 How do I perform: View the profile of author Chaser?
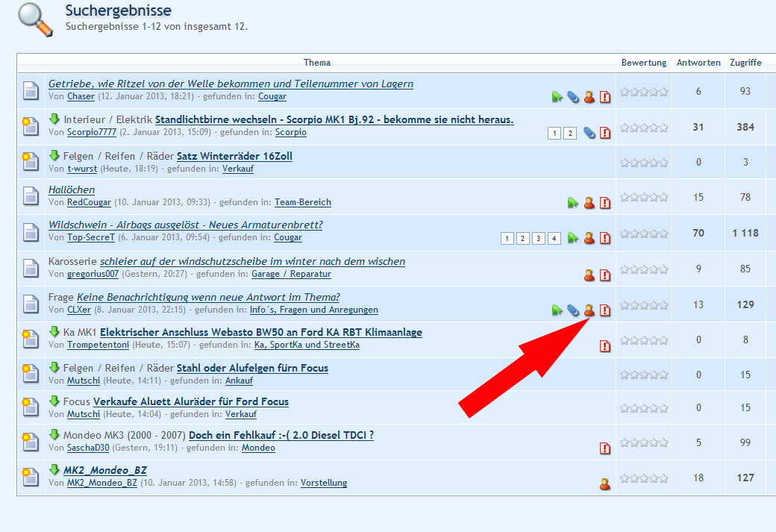pyautogui.click(x=81, y=96)
